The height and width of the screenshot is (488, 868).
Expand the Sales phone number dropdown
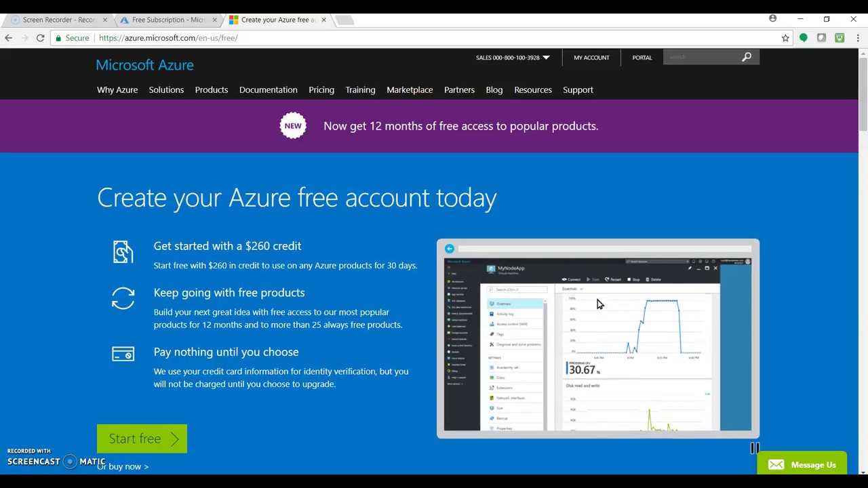(546, 58)
